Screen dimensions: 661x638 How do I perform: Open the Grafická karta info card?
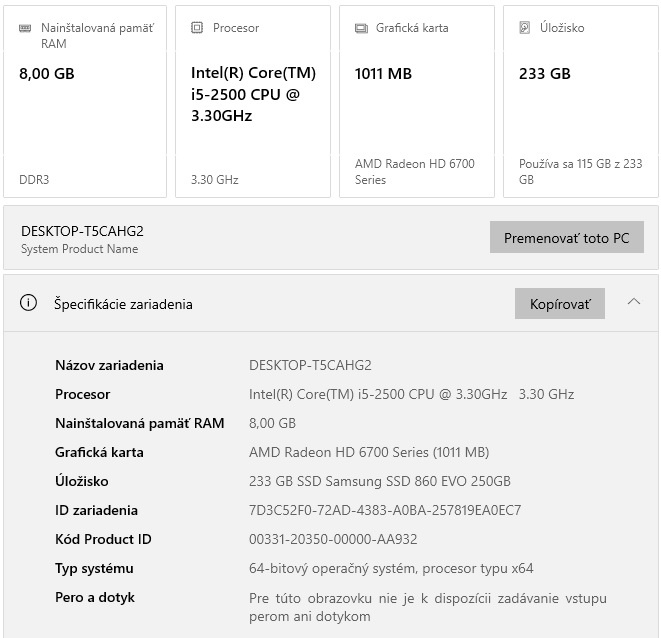417,110
